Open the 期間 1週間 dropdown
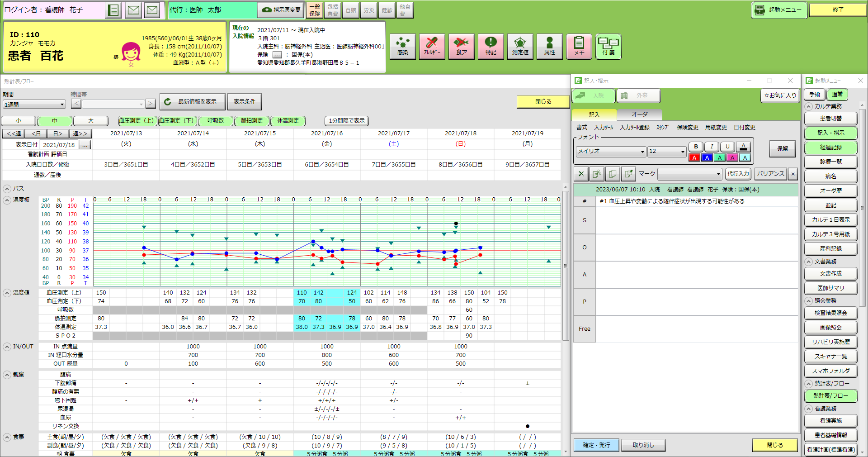The height and width of the screenshot is (457, 868). tap(34, 105)
